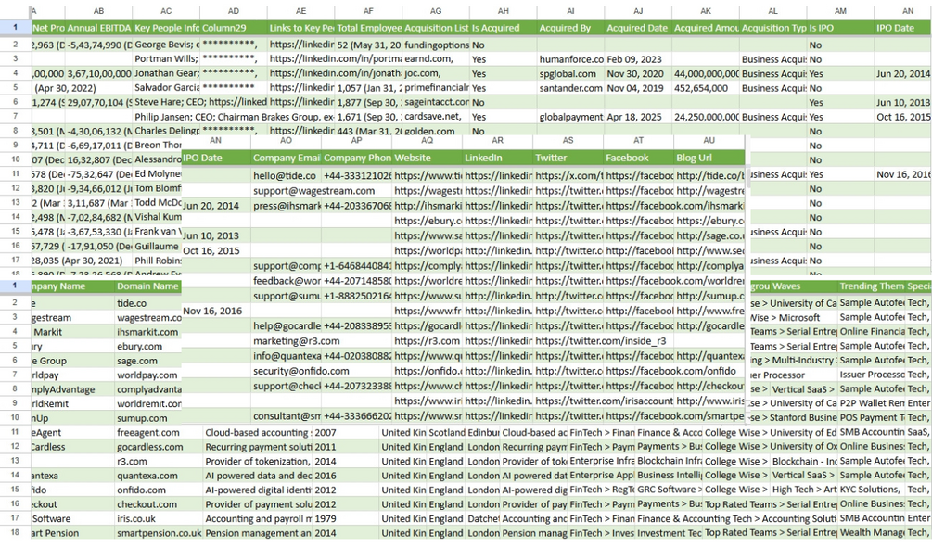The image size is (932, 560).
Task: Select cell '44,000,000,000'
Action: coord(706,74)
